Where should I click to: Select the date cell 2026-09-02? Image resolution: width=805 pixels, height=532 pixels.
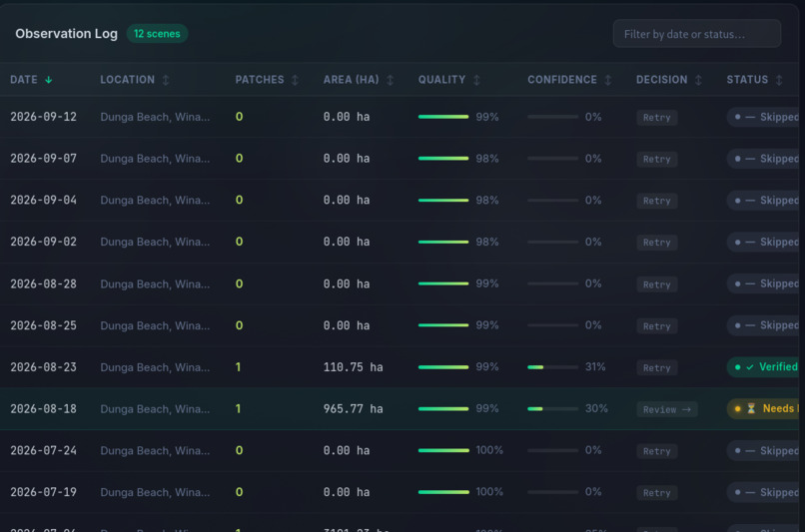coord(44,242)
